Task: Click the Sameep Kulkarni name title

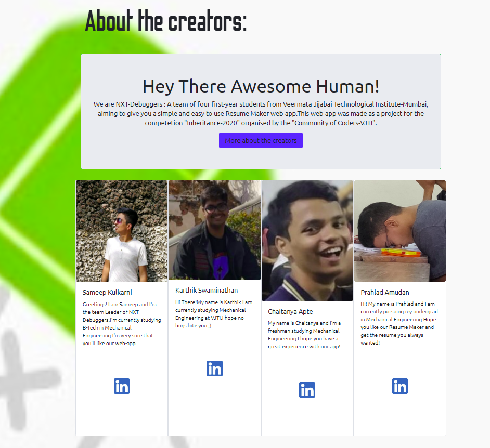Action: 107,292
